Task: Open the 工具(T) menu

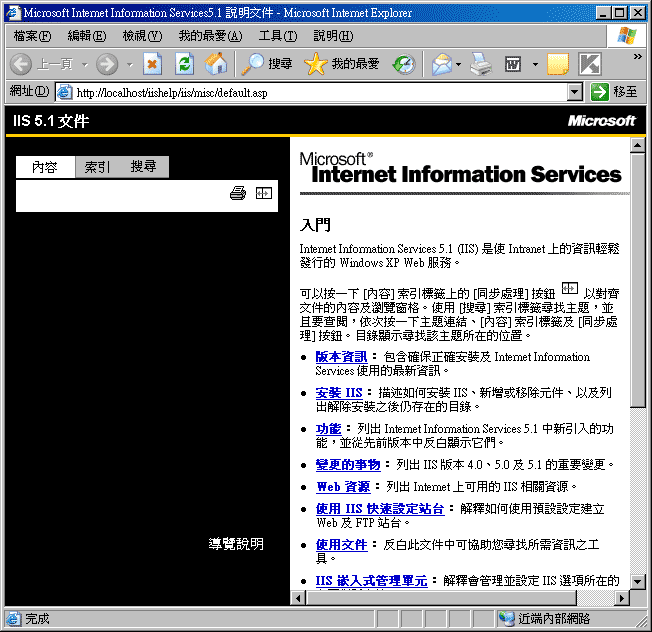Action: coord(278,36)
